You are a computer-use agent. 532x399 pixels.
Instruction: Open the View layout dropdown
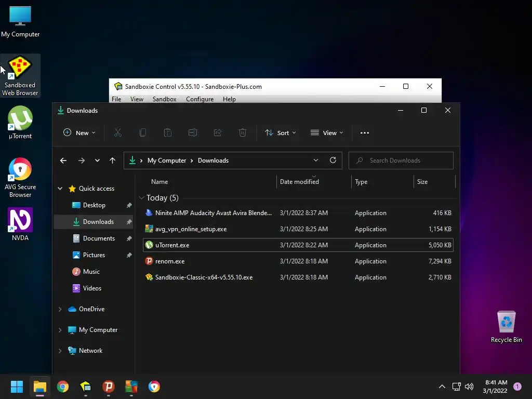click(x=327, y=132)
